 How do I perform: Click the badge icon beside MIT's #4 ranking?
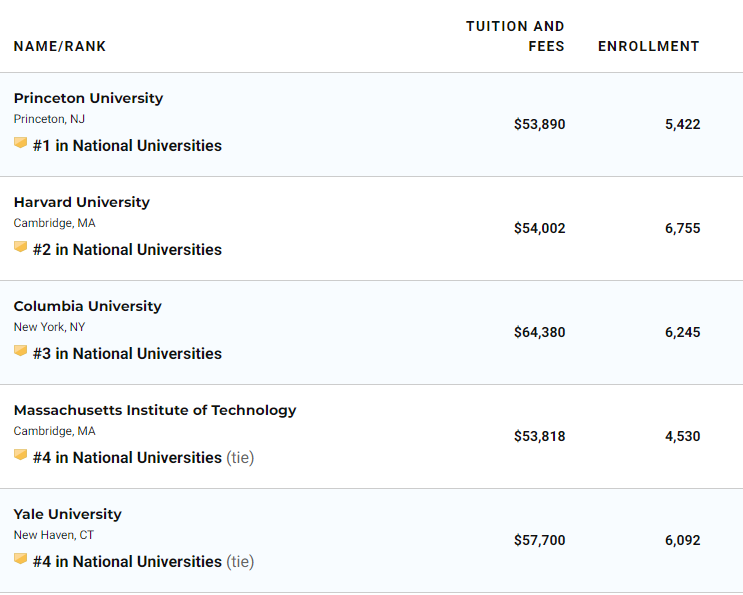coord(20,456)
